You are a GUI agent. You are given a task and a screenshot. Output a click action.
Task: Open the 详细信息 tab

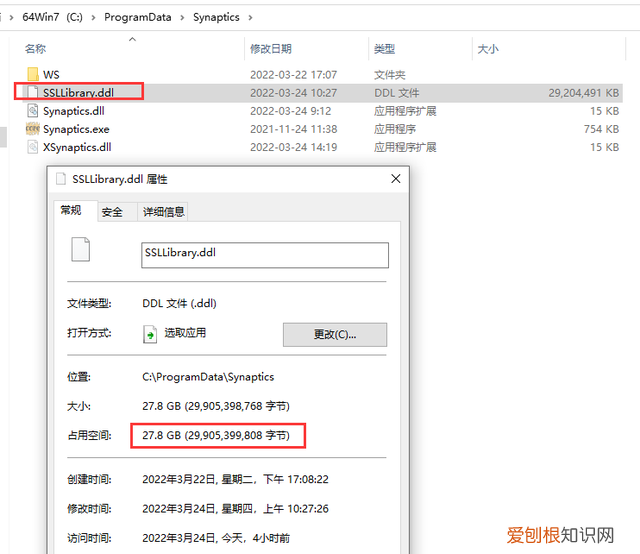163,211
